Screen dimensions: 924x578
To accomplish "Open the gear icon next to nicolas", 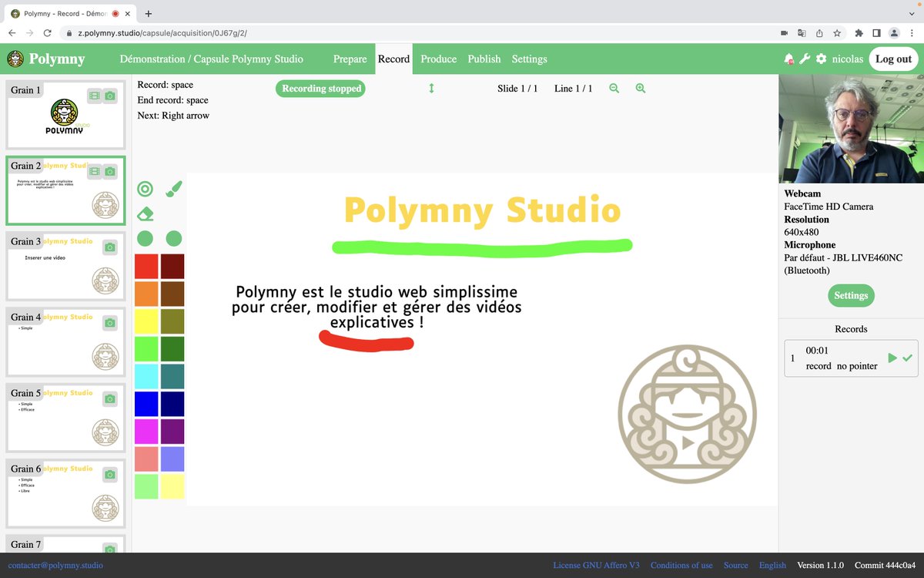I will pos(821,59).
